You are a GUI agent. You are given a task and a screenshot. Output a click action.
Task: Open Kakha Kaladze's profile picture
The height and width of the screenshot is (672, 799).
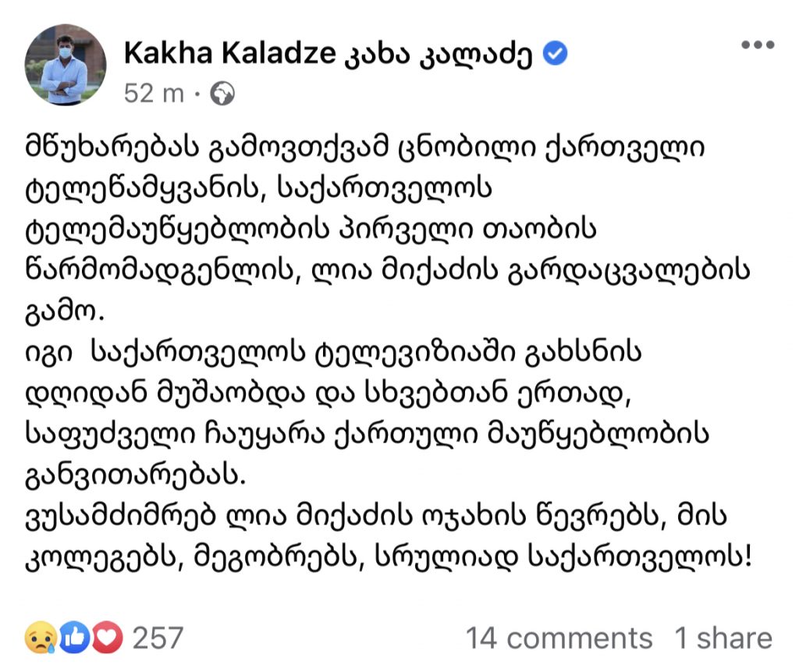point(66,65)
